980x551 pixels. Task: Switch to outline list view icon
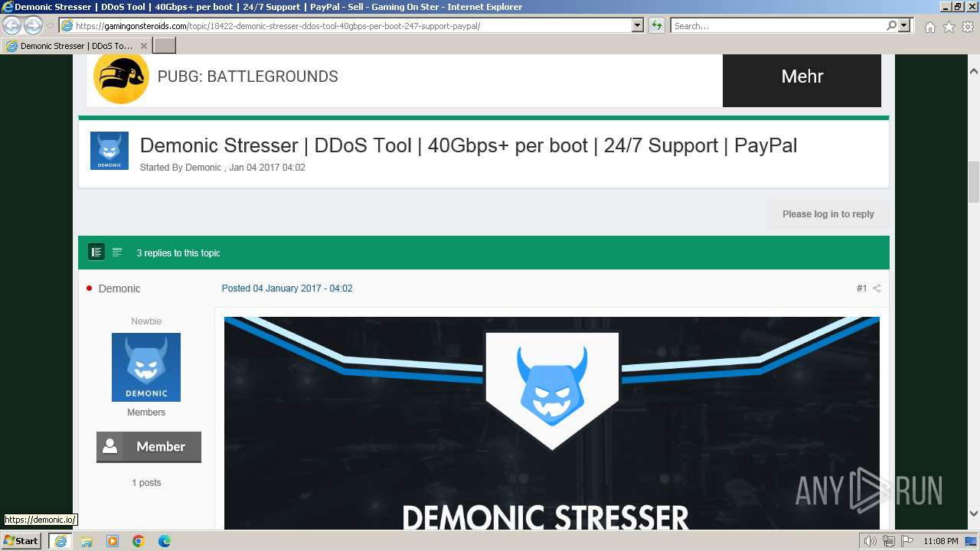tap(117, 253)
